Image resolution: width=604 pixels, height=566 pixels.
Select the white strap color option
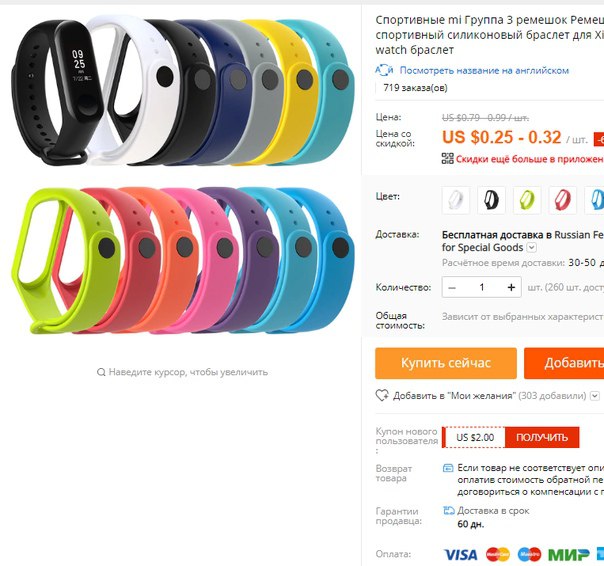[x=456, y=200]
